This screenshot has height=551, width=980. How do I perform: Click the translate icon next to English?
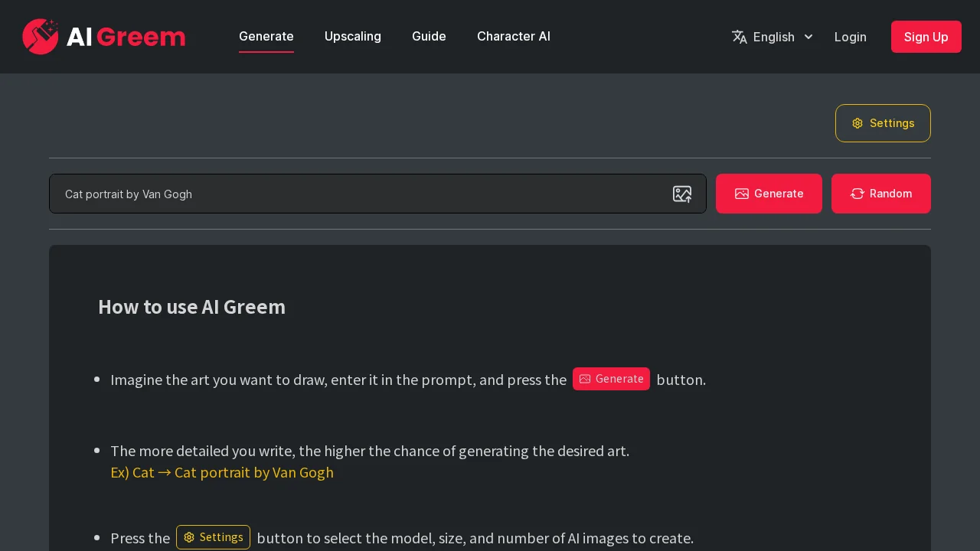tap(740, 37)
